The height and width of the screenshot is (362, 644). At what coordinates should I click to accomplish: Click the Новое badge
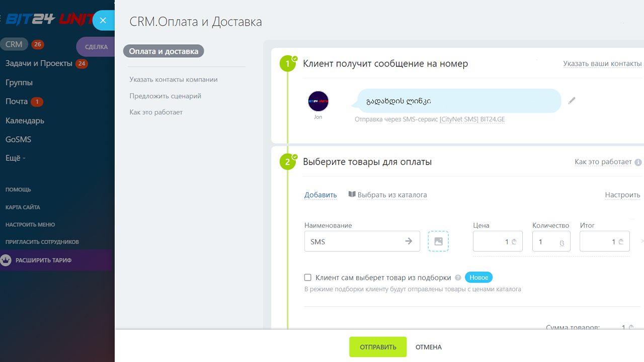(479, 278)
